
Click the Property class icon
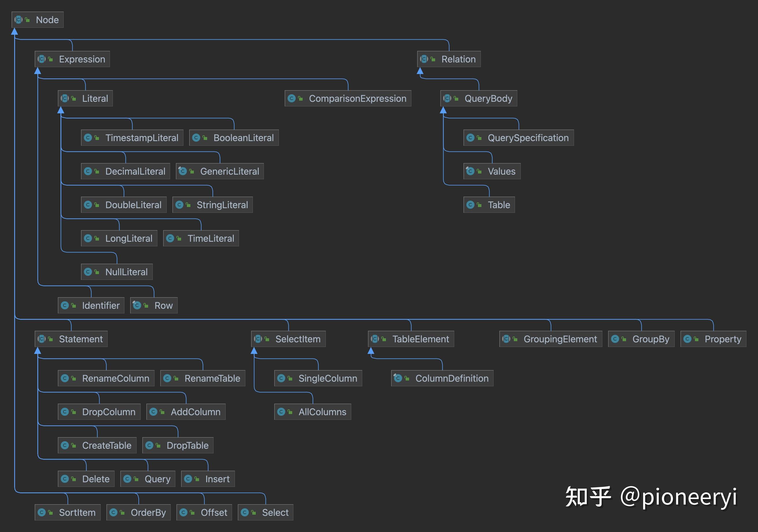click(688, 339)
